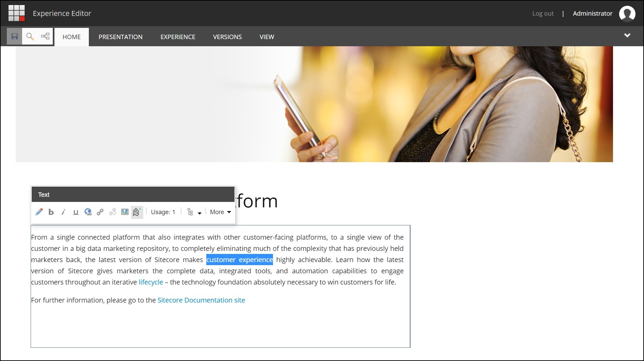Expand the More dropdown in the Text toolbar

pyautogui.click(x=221, y=212)
